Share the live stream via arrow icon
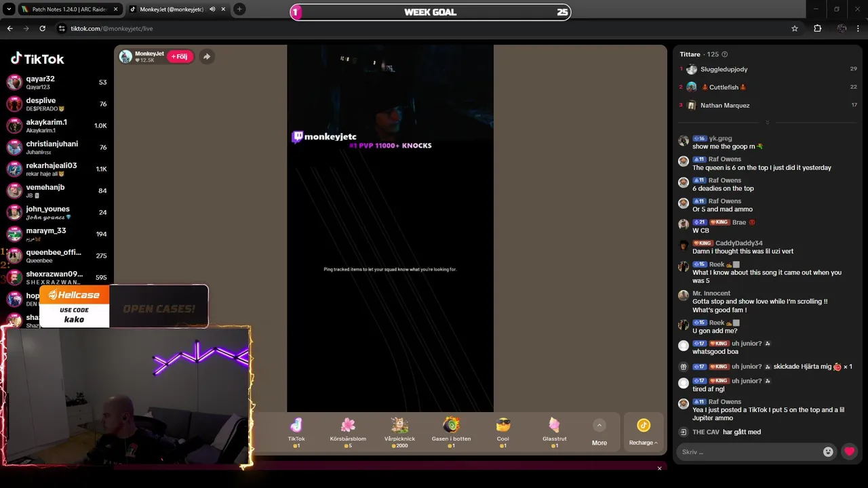This screenshot has width=868, height=488. (x=207, y=56)
